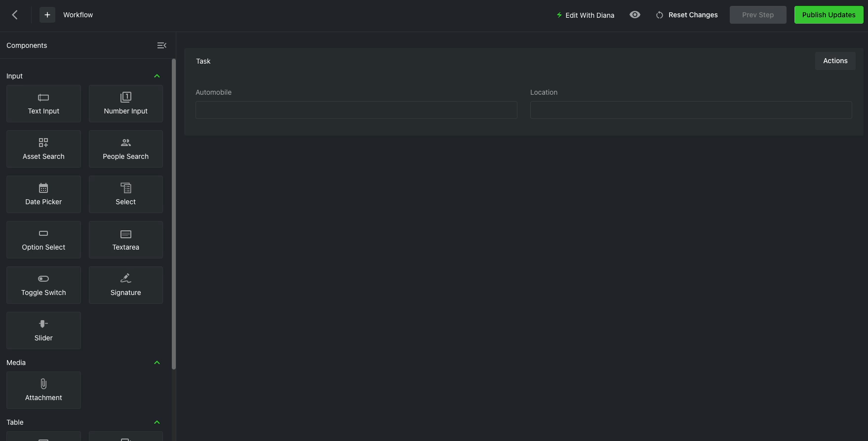Click into the Location input field
868x441 pixels.
691,110
